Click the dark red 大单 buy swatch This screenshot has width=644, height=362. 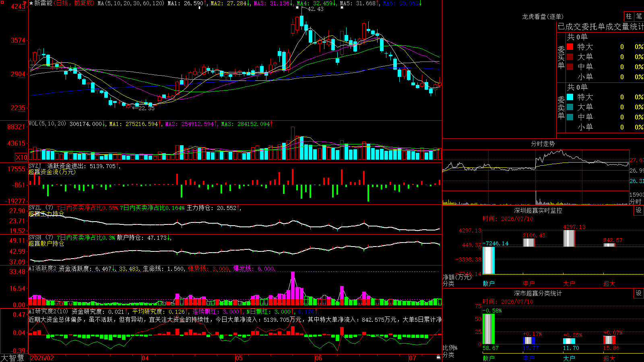(x=570, y=57)
